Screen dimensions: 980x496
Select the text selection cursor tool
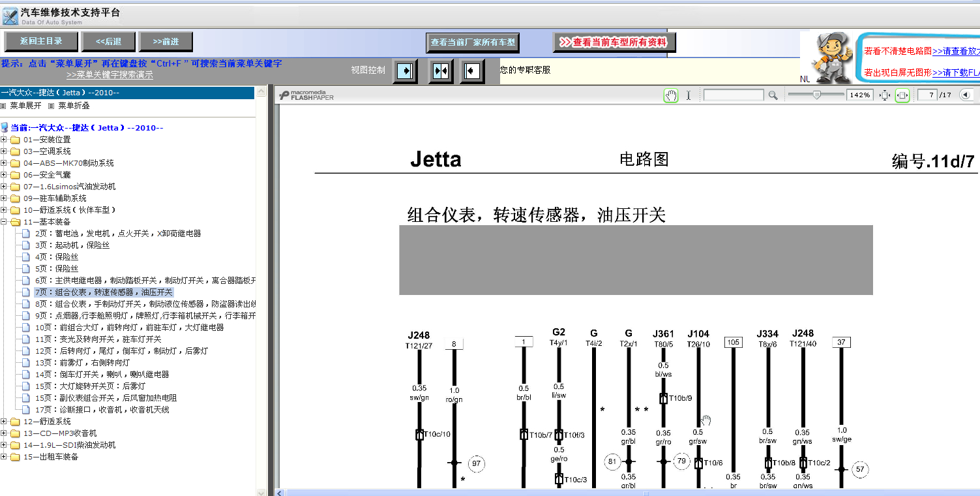[689, 95]
